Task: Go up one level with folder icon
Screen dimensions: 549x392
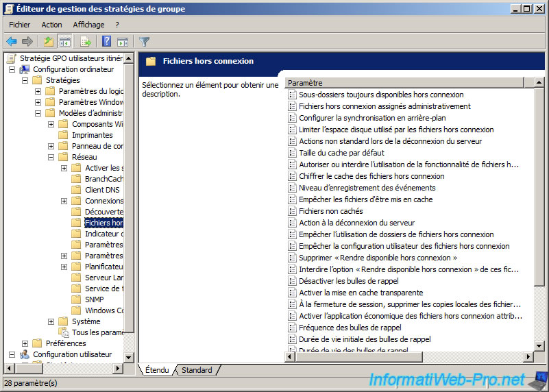Action: coord(49,42)
